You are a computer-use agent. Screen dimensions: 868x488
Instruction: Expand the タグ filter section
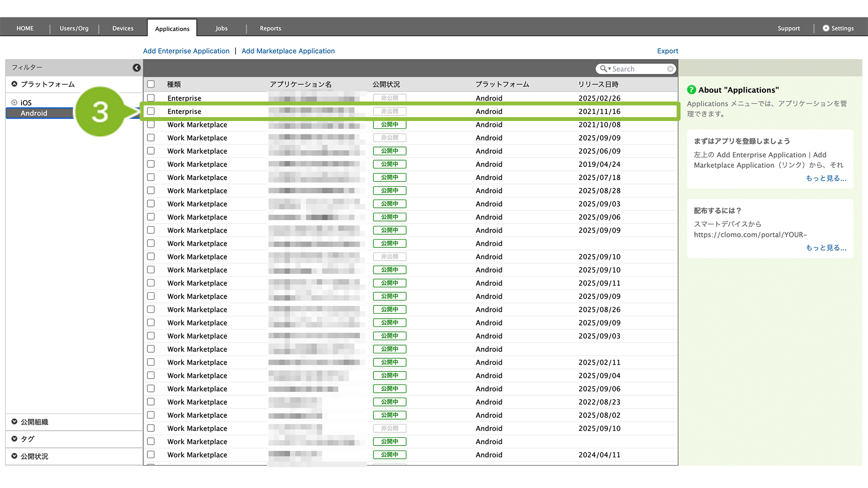pyautogui.click(x=15, y=439)
